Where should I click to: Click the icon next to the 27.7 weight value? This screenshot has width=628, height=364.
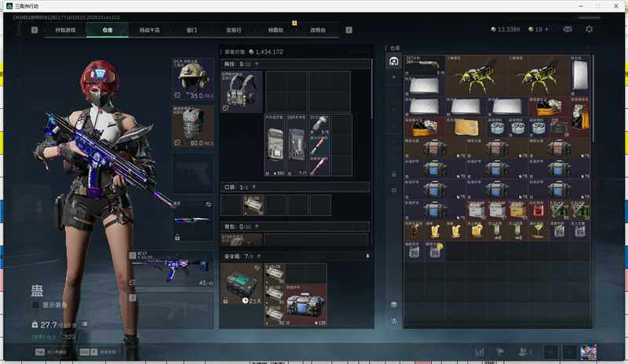[85, 323]
